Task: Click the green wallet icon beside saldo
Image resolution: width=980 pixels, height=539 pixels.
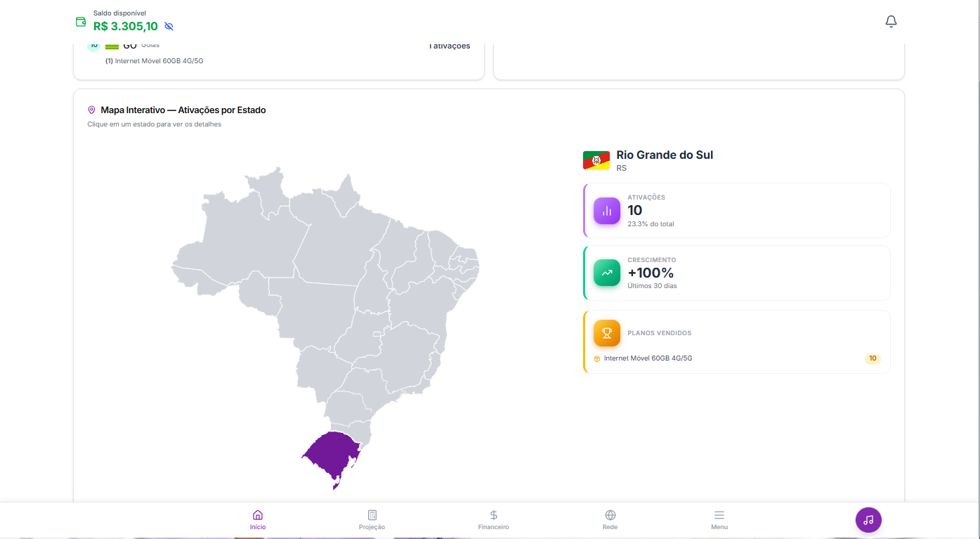Action: click(80, 22)
